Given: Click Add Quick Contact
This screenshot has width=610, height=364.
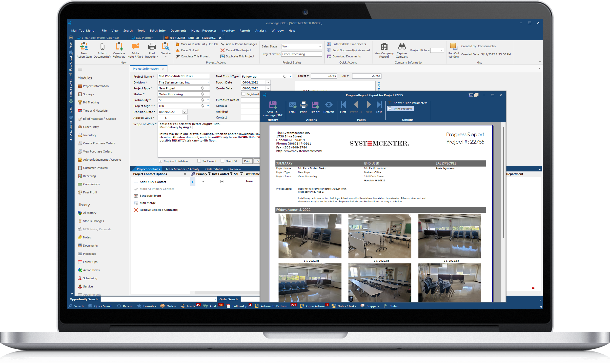Looking at the screenshot, I should (150, 182).
